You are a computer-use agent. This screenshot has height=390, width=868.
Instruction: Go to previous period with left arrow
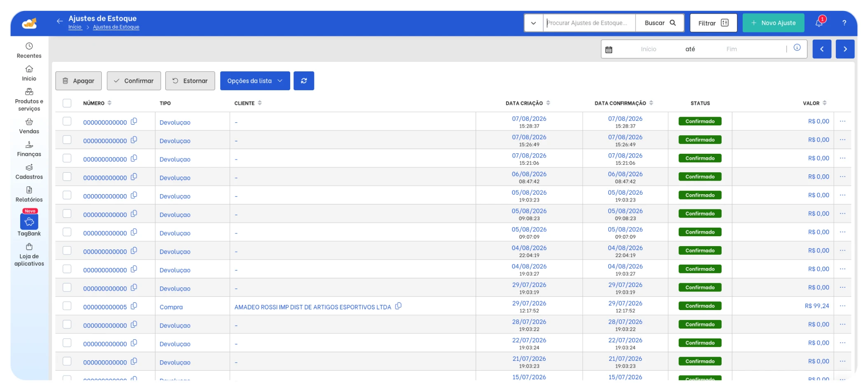point(822,49)
